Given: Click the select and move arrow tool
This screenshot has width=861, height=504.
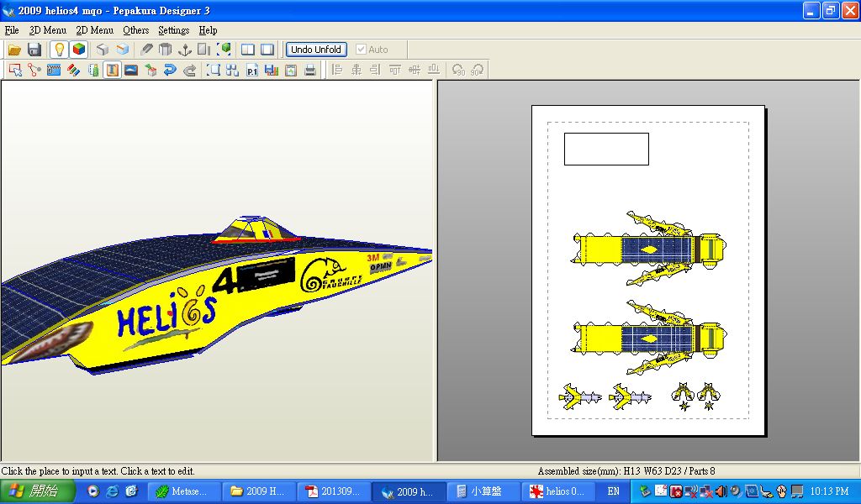Looking at the screenshot, I should pos(15,71).
